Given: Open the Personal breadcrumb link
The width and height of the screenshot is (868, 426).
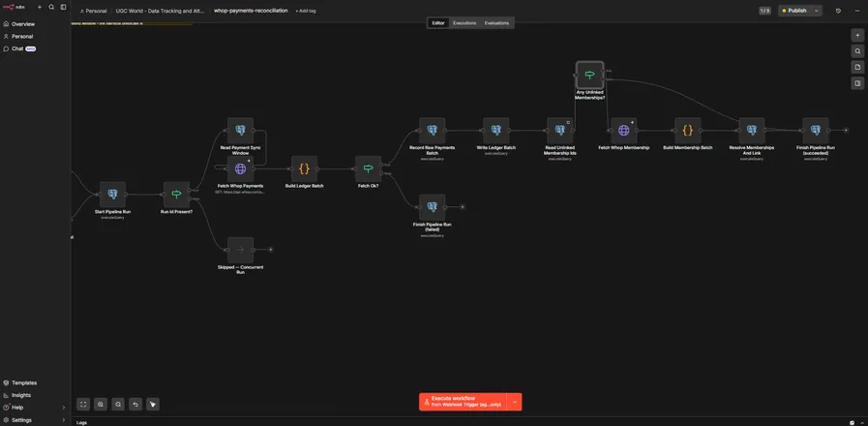Looking at the screenshot, I should 93,11.
